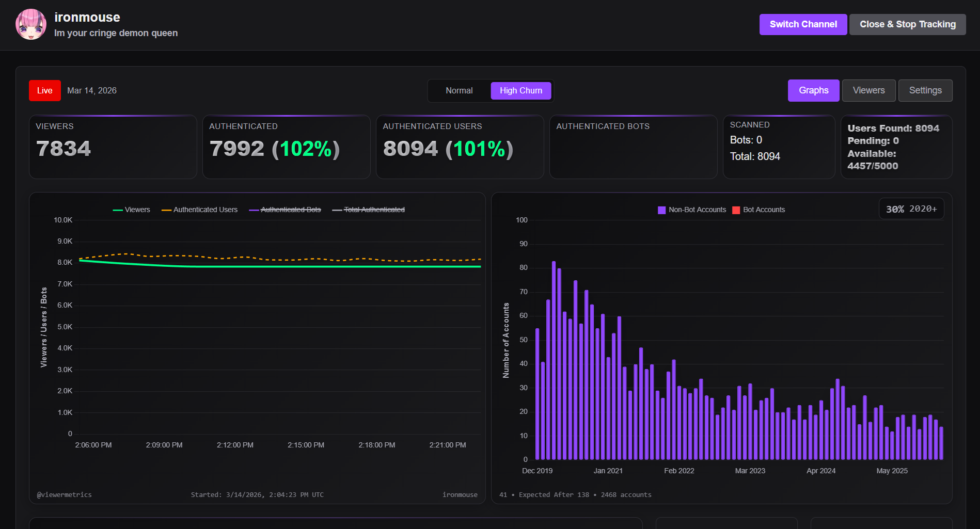Image resolution: width=980 pixels, height=529 pixels.
Task: Open the Graphs tab
Action: click(813, 91)
